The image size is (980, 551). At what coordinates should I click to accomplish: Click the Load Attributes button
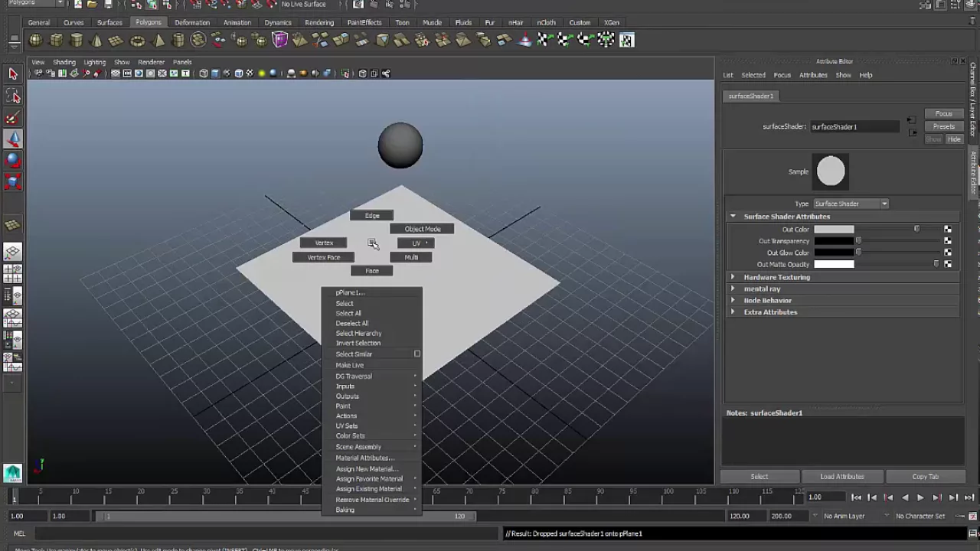point(842,477)
